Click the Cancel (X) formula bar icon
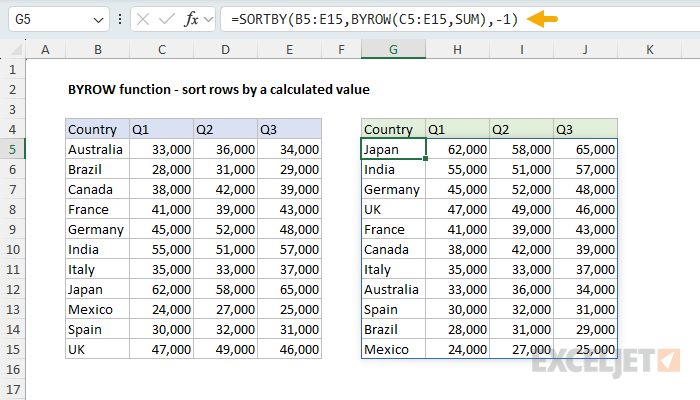700x400 pixels. click(x=143, y=20)
